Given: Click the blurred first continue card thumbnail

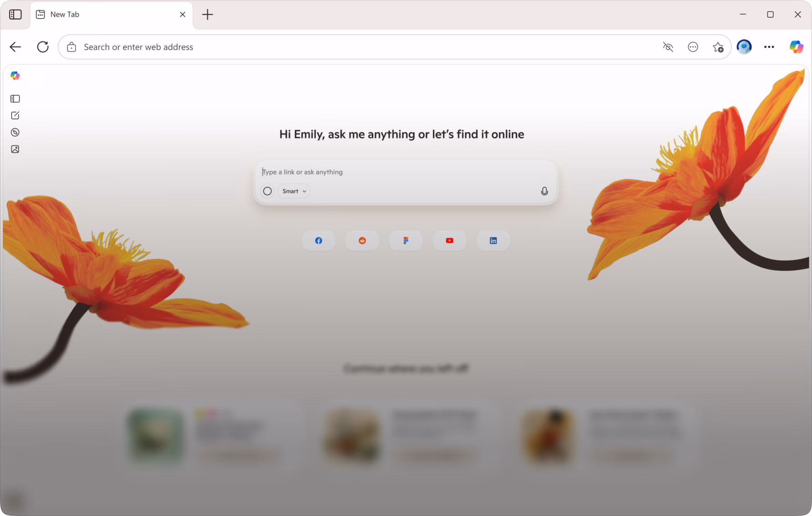Looking at the screenshot, I should tap(156, 435).
